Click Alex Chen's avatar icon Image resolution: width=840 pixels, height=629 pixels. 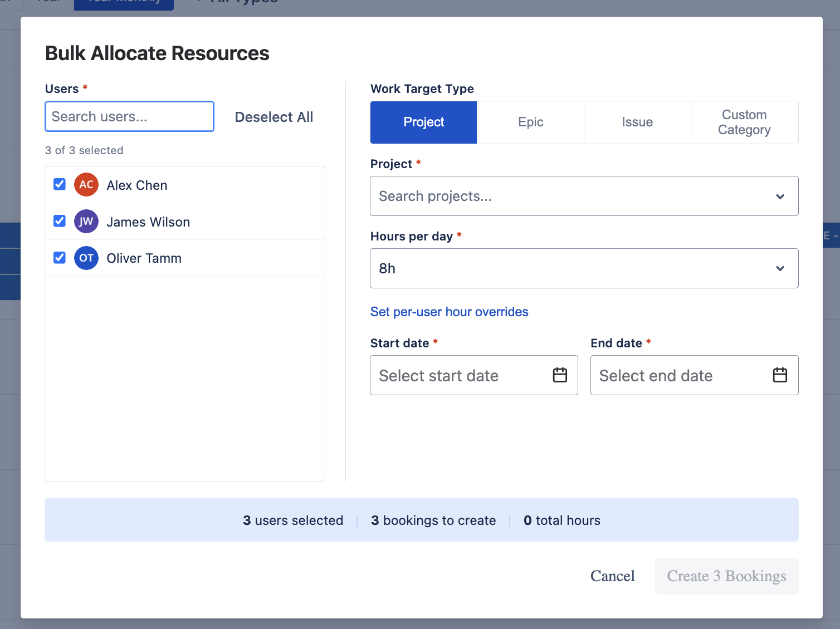point(86,184)
